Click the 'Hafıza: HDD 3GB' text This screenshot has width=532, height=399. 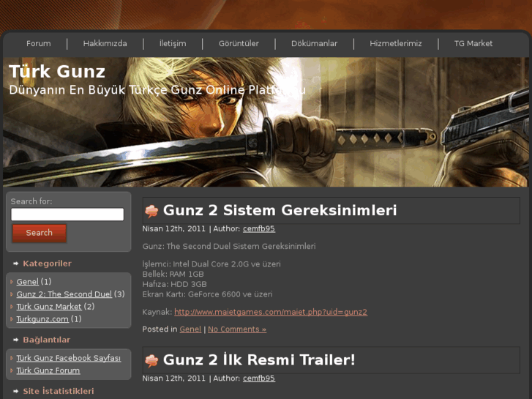pyautogui.click(x=174, y=284)
